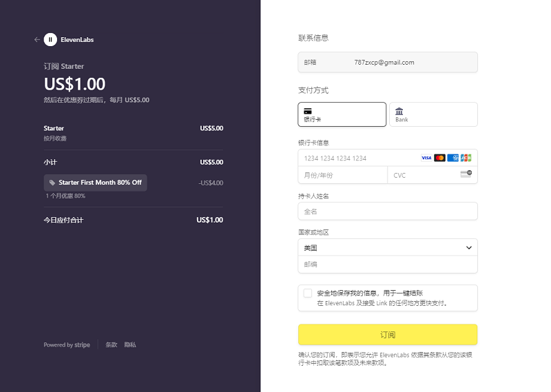Click the email field 787zxcp@gmail.com

pyautogui.click(x=388, y=62)
